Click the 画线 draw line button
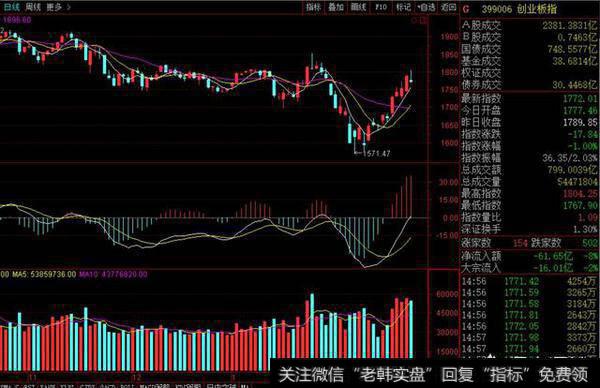Viewport: 600px width, 388px height. 358,7
